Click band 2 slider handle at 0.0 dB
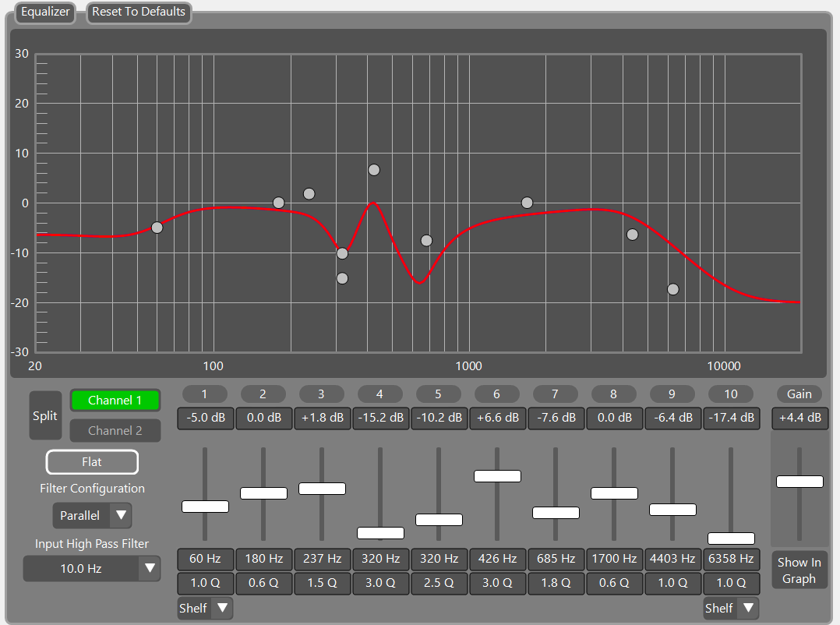The height and width of the screenshot is (625, 840). (x=263, y=493)
